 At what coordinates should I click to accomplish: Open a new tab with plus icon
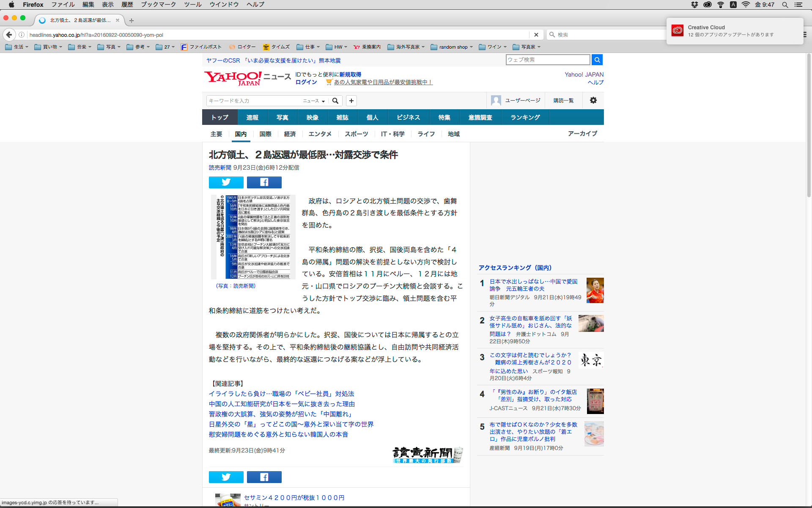[x=132, y=20]
